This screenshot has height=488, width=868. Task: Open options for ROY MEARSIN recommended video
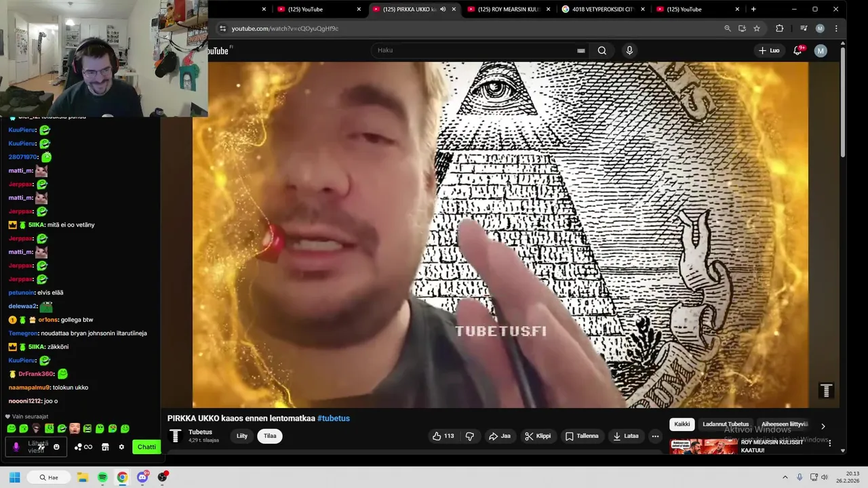[x=829, y=443]
